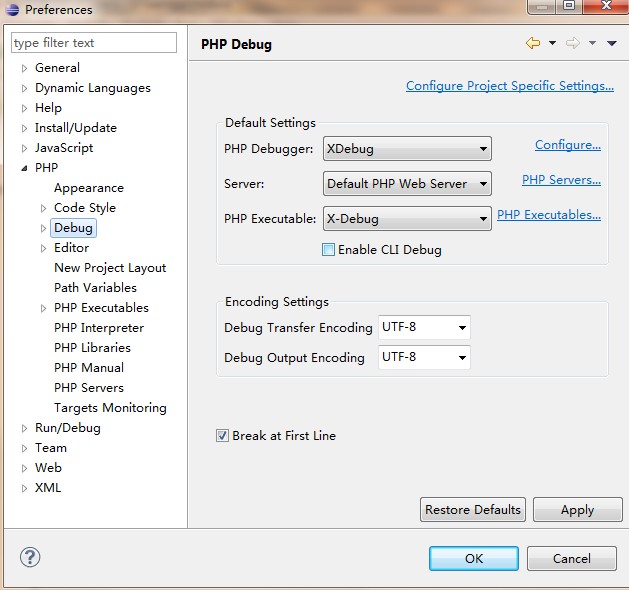Select Path Variables item
Image resolution: width=629 pixels, height=590 pixels.
point(95,288)
